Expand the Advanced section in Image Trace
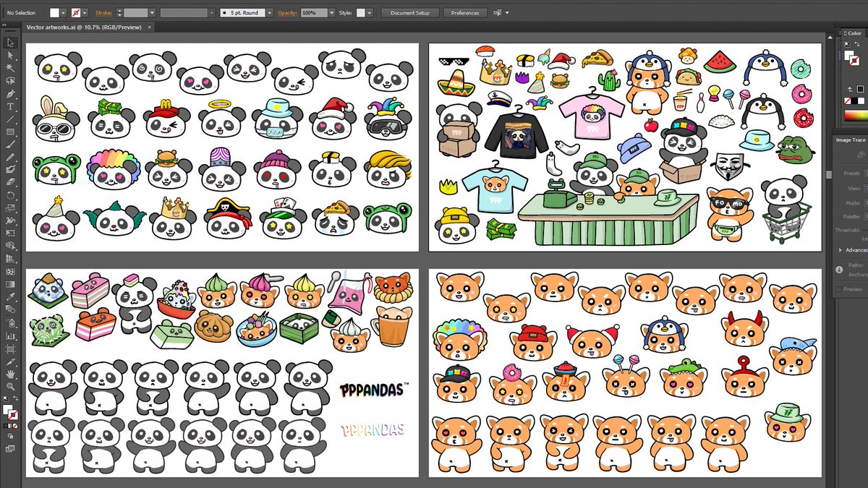 tap(841, 250)
